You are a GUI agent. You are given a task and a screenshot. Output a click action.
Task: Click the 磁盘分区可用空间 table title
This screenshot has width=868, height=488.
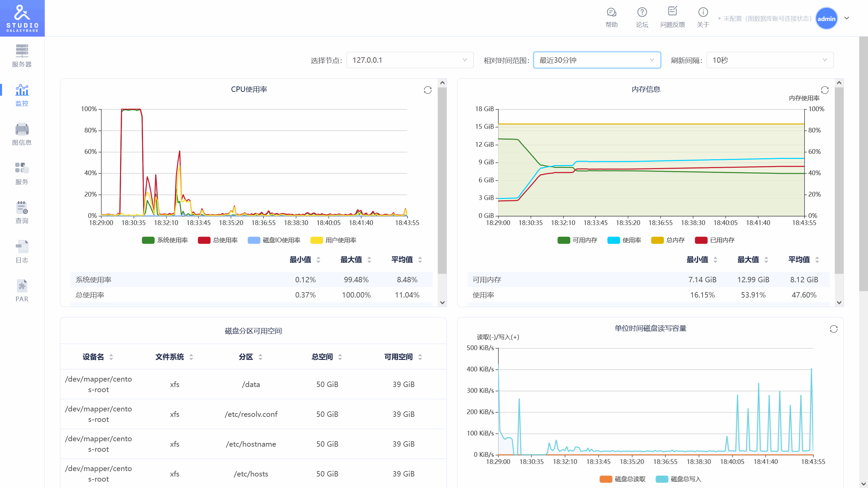[253, 331]
